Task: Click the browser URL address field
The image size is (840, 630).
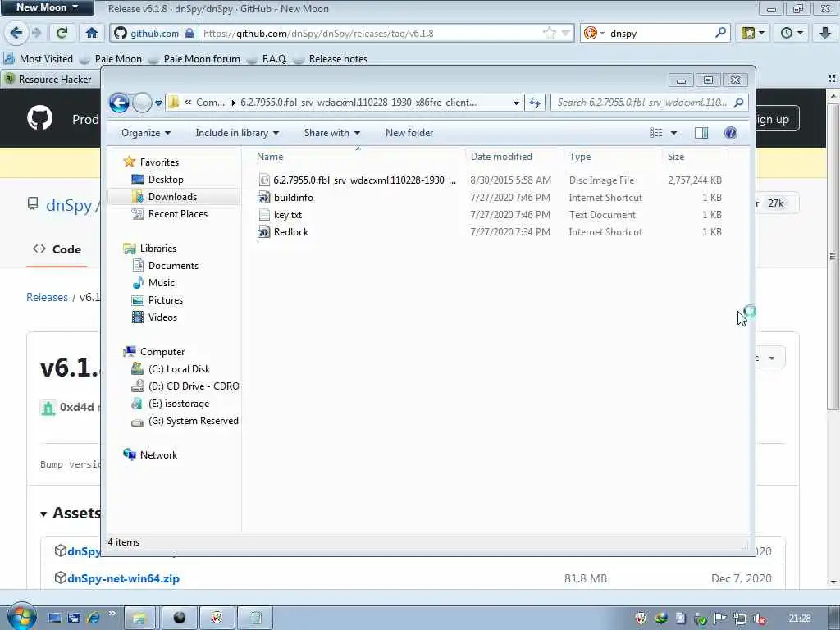Action: 372,33
